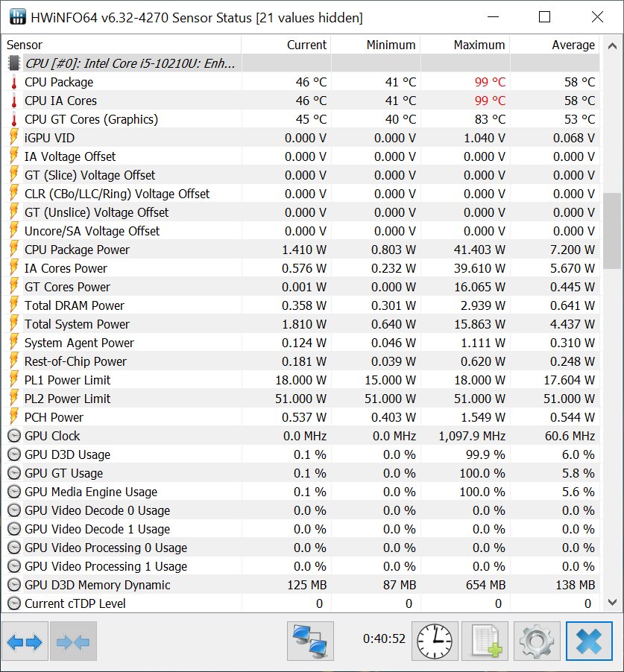Click the Minimum column header
The height and width of the screenshot is (672, 624).
376,45
